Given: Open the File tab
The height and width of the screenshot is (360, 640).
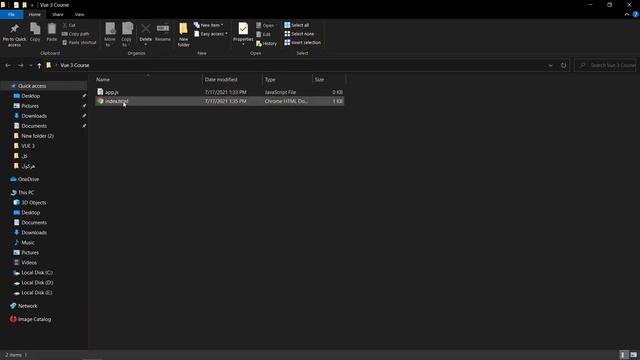Looking at the screenshot, I should coord(11,14).
